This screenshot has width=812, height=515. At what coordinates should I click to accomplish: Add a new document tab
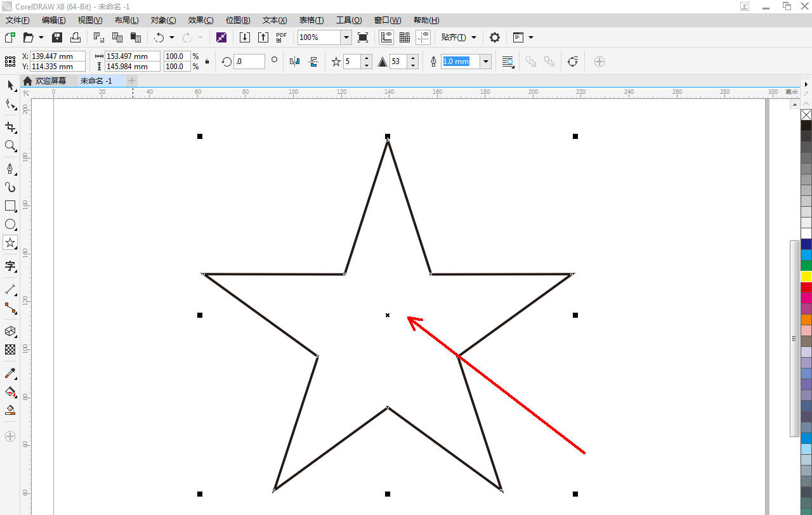(131, 81)
